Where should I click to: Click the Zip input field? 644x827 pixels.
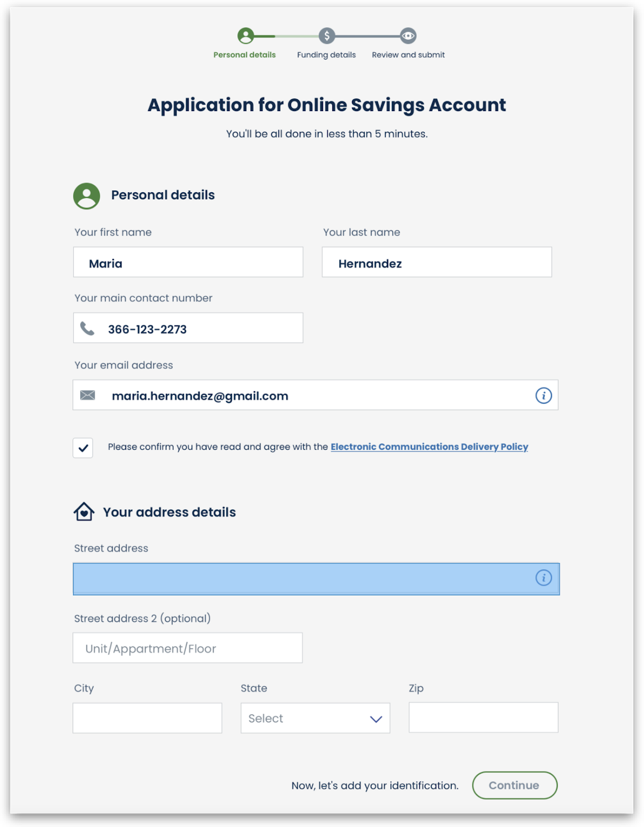[483, 717]
